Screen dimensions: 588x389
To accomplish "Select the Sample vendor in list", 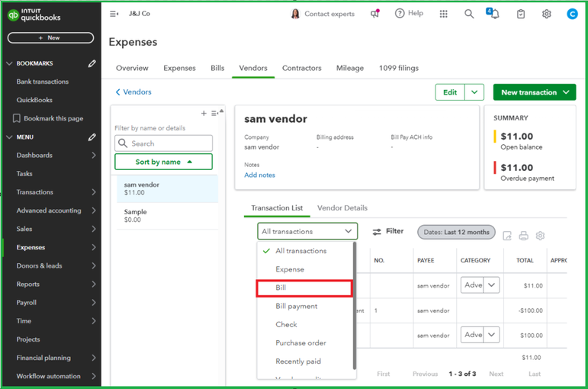I will 167,216.
